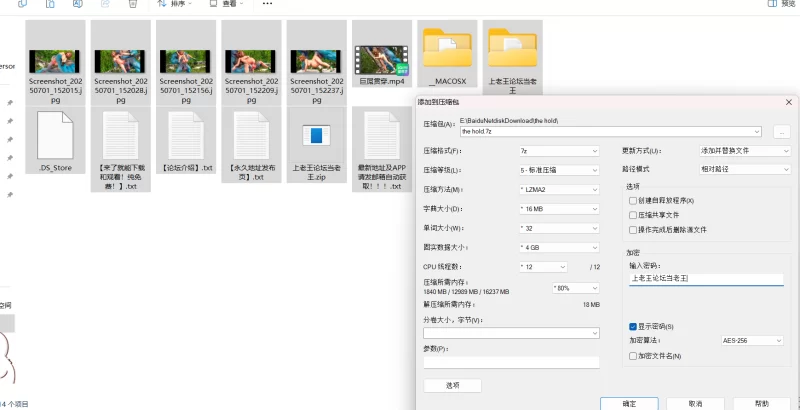Select the 最新地址及APP .txt file icon
Screen dimensions: 800x410
[x=382, y=135]
